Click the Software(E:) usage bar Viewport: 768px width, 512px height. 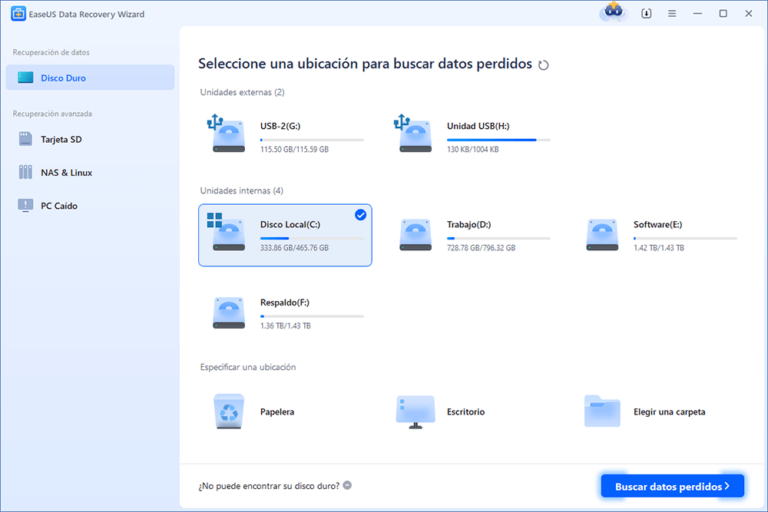[x=685, y=238]
